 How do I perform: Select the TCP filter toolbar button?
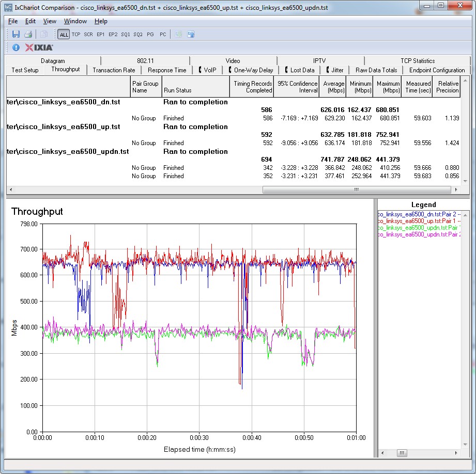(76, 34)
